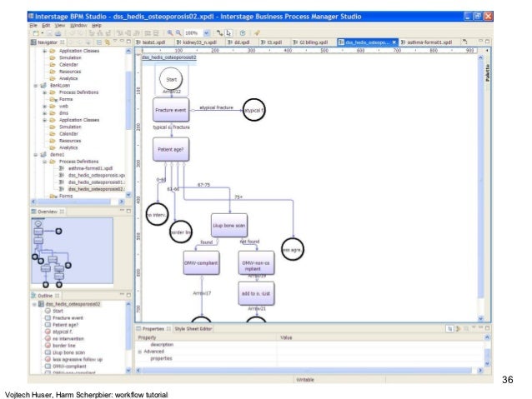
Task: Open the zoom percentage dropdown arrow
Action: (206, 32)
